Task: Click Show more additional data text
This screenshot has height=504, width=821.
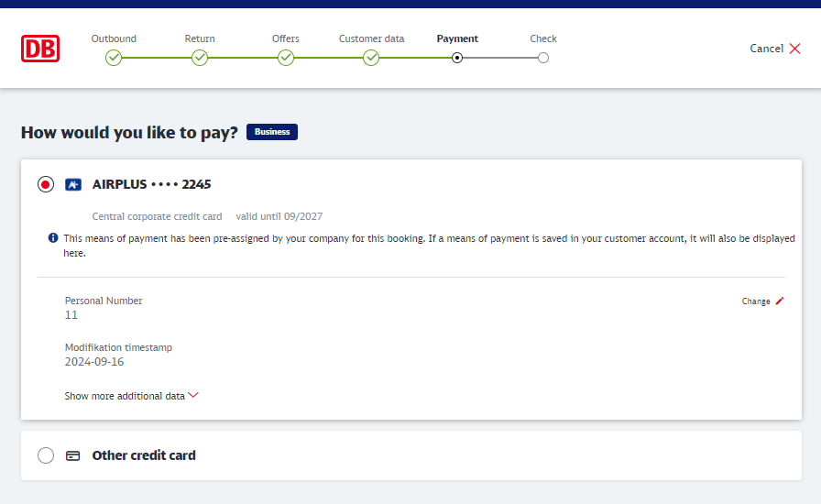Action: pos(125,396)
